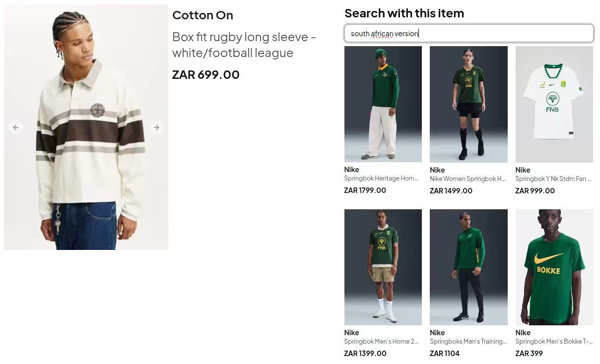Click the main Cotton On rugby shirt photo
600x364 pixels.
[86, 126]
